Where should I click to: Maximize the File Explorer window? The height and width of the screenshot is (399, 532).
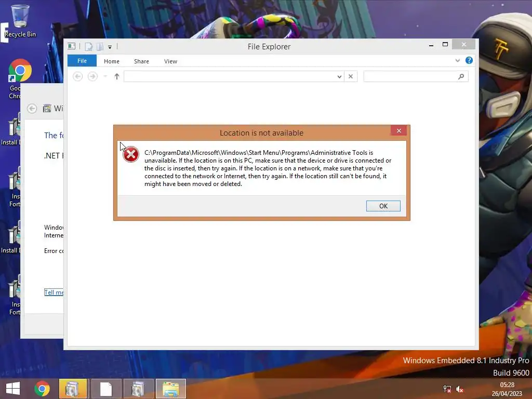point(445,45)
